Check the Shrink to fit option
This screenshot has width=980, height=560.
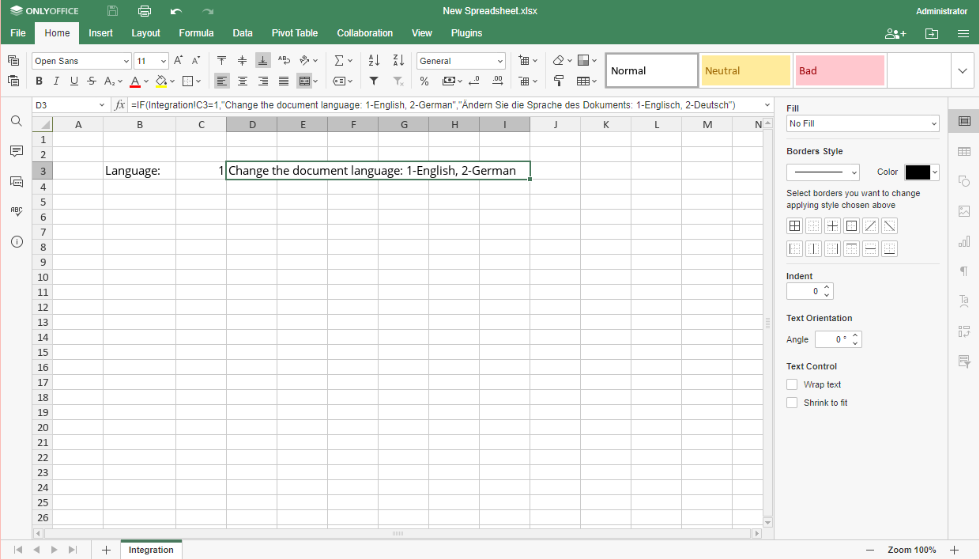(792, 403)
